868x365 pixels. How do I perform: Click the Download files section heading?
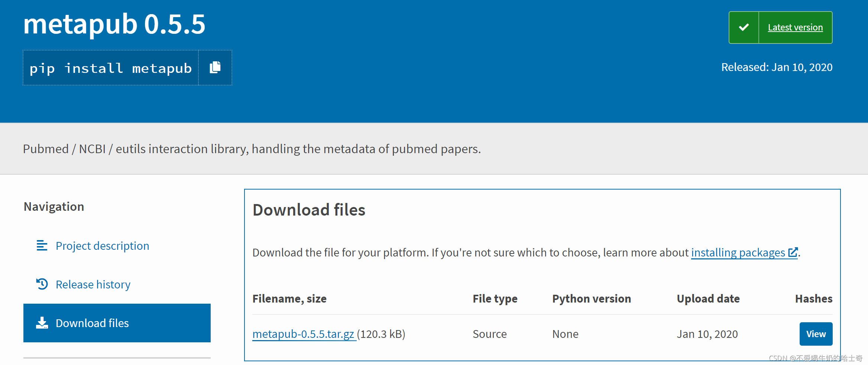[x=308, y=210]
